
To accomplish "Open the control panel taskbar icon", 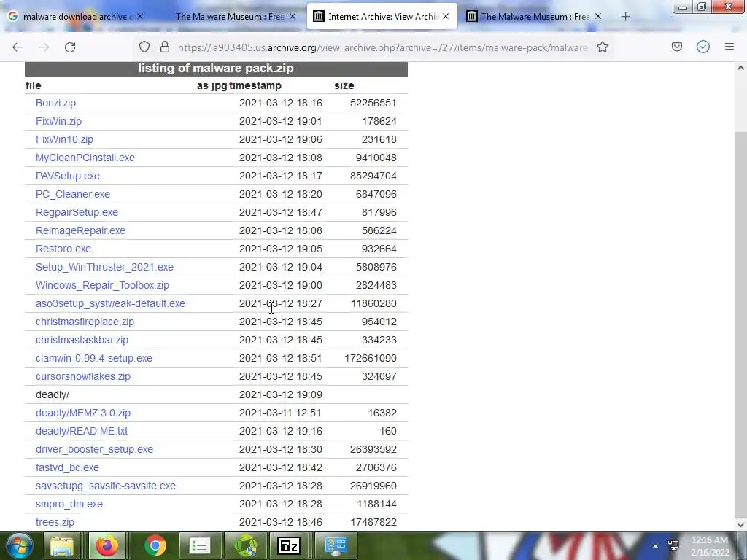I will [x=336, y=545].
